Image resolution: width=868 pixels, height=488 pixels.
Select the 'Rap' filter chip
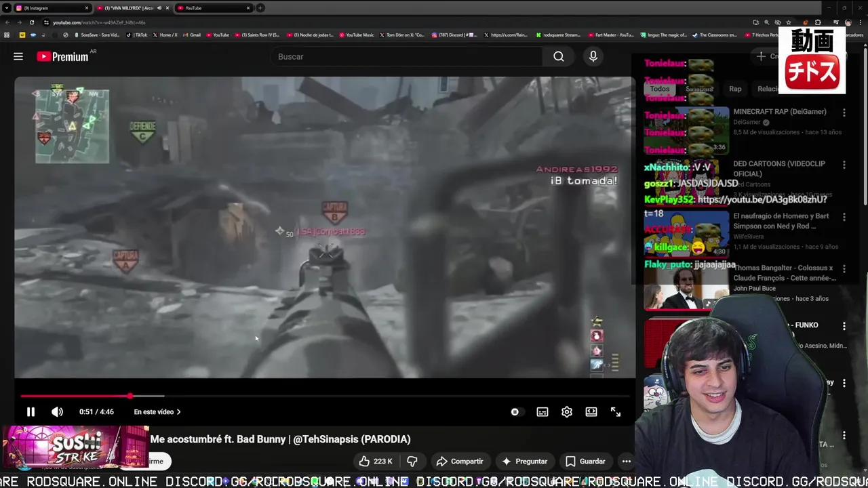[735, 89]
